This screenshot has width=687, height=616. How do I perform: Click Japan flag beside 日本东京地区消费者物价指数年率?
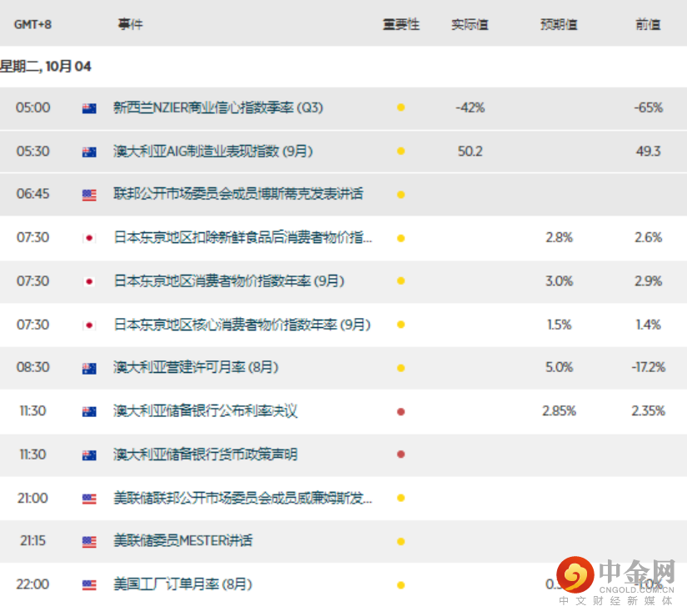click(x=89, y=281)
